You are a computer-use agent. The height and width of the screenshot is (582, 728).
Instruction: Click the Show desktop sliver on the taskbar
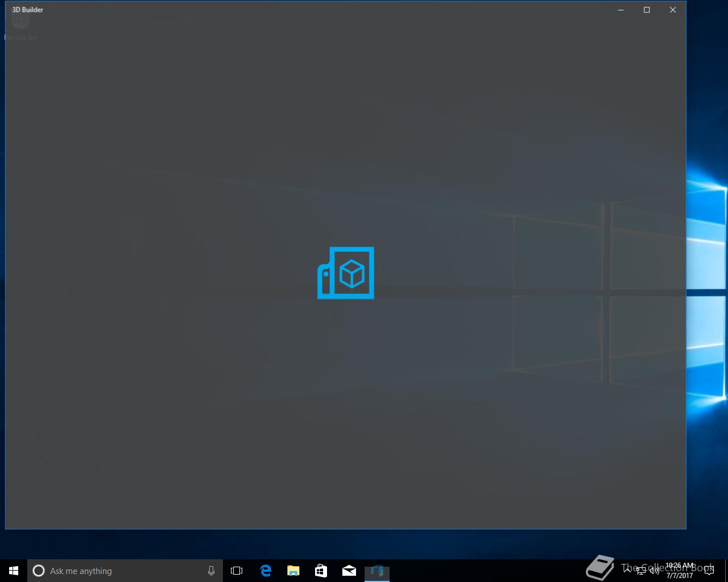click(x=726, y=571)
